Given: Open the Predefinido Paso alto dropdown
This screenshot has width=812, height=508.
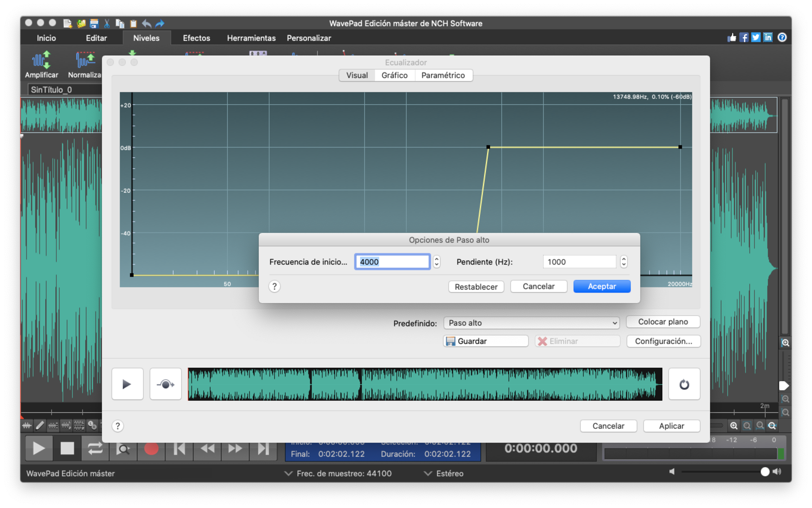Looking at the screenshot, I should coord(531,323).
